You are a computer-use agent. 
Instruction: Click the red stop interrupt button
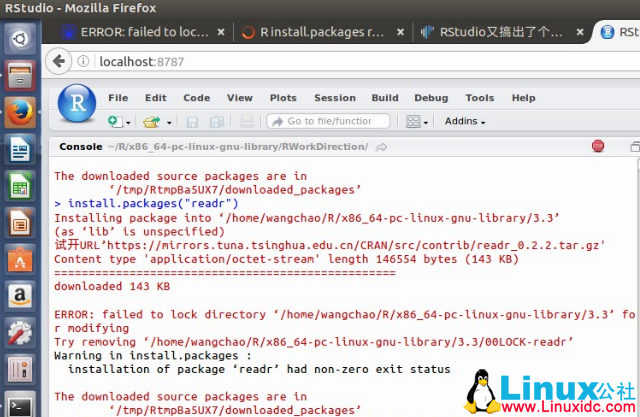click(x=598, y=146)
